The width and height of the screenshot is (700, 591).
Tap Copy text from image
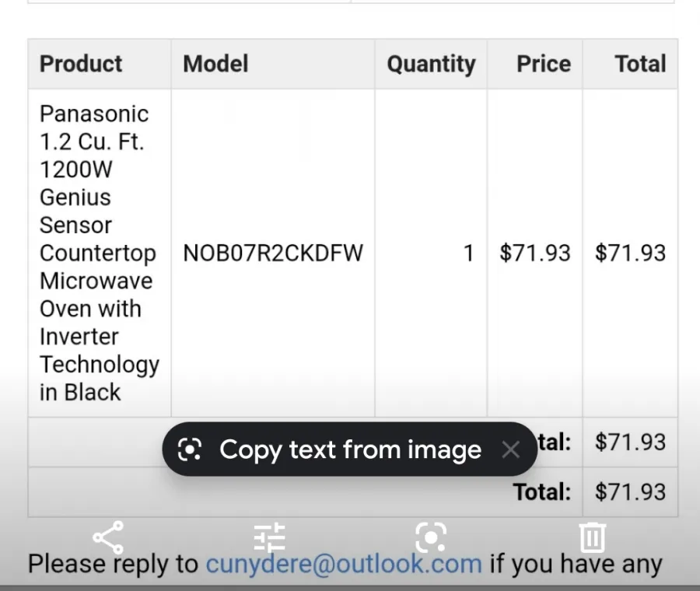(x=350, y=449)
